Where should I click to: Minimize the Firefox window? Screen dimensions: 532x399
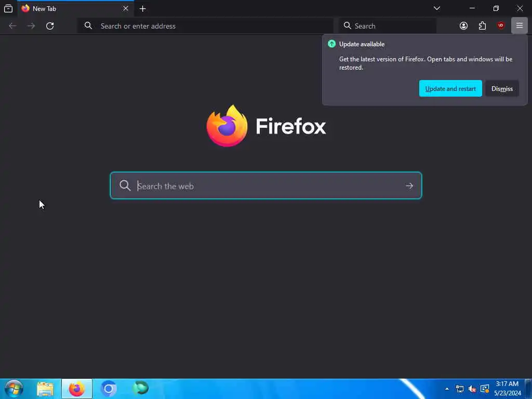coord(472,8)
